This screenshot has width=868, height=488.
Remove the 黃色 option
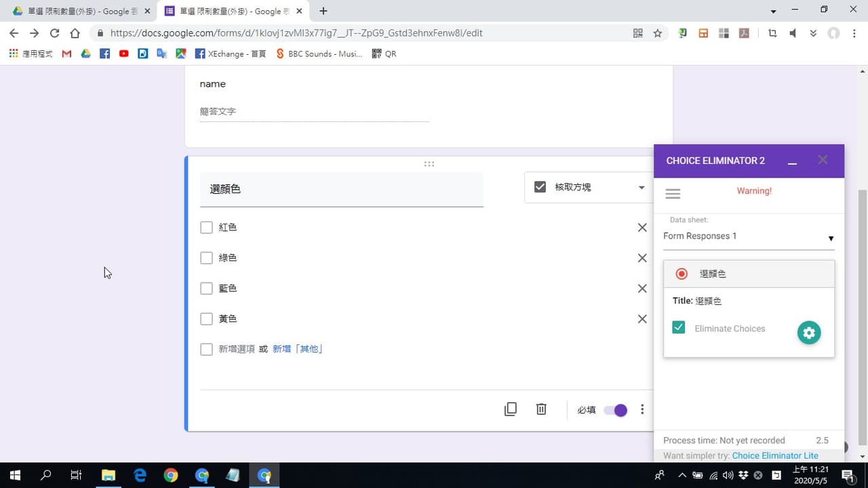click(x=642, y=319)
